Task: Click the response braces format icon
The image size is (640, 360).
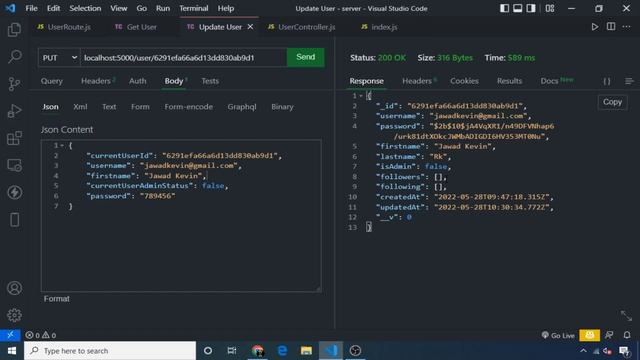Action: pos(607,81)
